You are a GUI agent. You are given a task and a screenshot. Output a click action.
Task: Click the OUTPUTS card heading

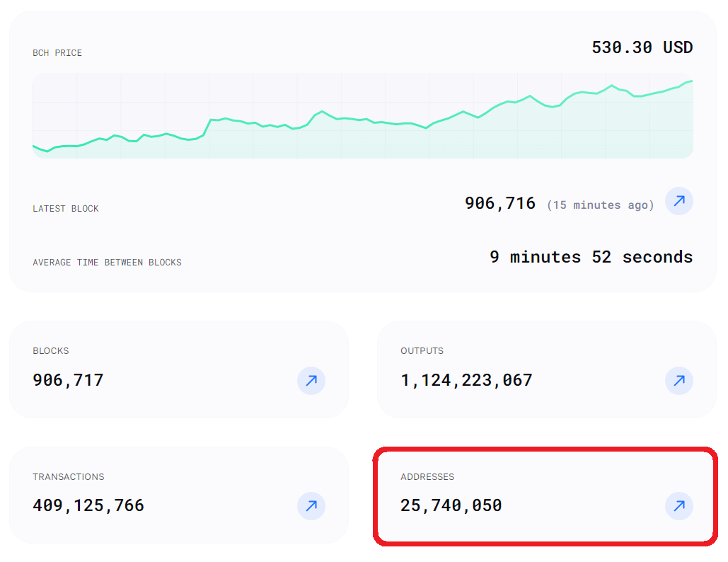[422, 351]
